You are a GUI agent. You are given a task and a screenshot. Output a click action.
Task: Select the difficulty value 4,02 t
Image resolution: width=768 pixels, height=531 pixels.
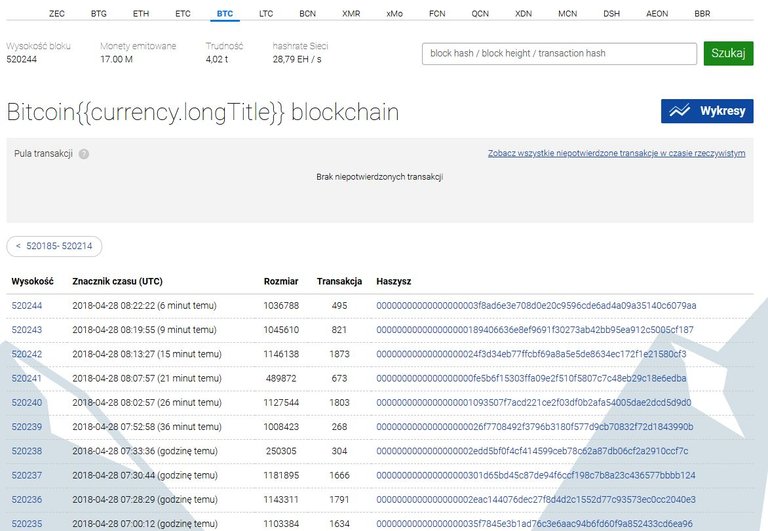click(x=217, y=59)
